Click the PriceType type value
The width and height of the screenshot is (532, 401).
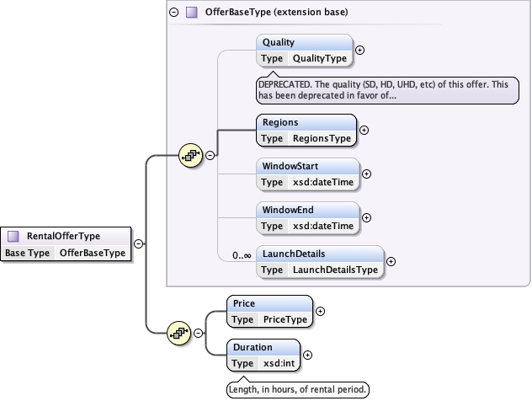[x=285, y=319]
